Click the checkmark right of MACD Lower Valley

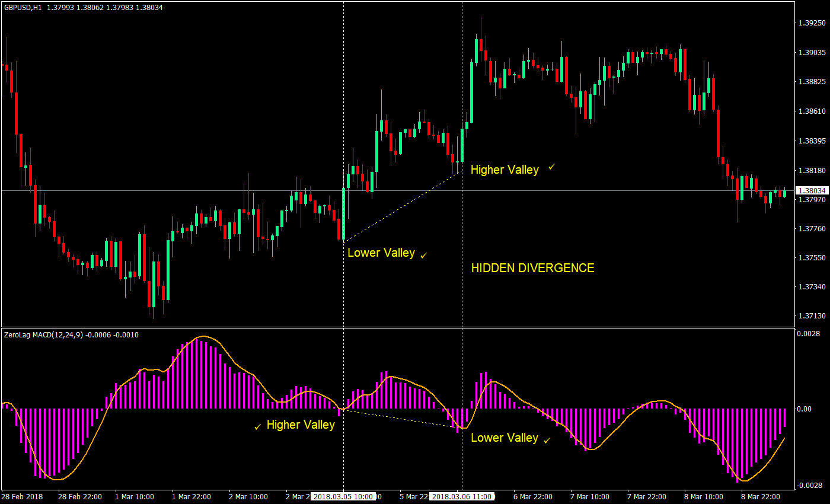547,440
